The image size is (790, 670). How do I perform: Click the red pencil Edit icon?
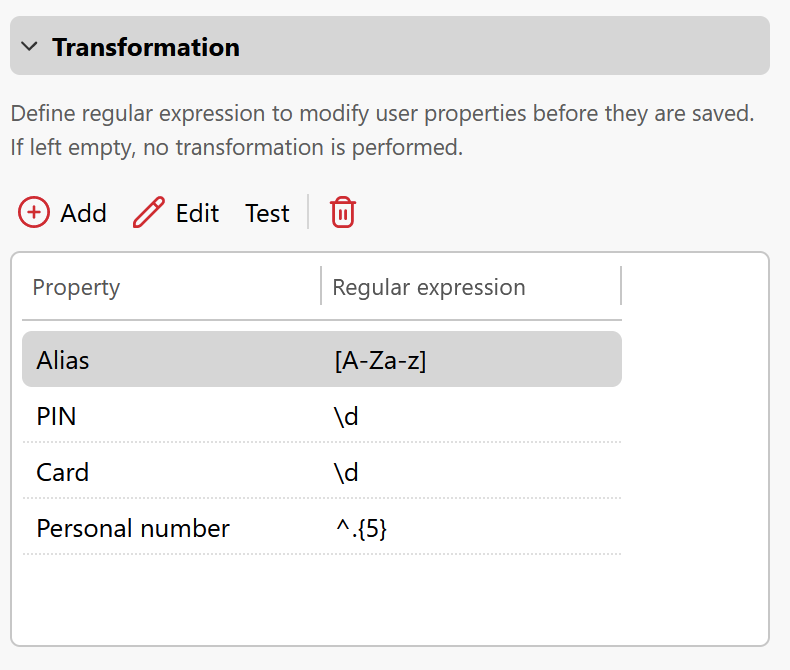click(x=149, y=212)
